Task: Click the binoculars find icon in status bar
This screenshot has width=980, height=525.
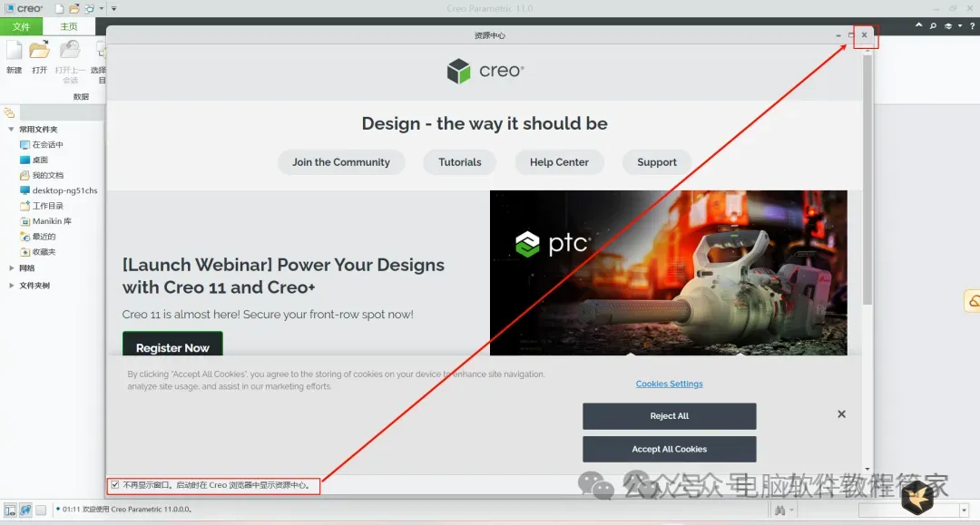Action: 780,510
